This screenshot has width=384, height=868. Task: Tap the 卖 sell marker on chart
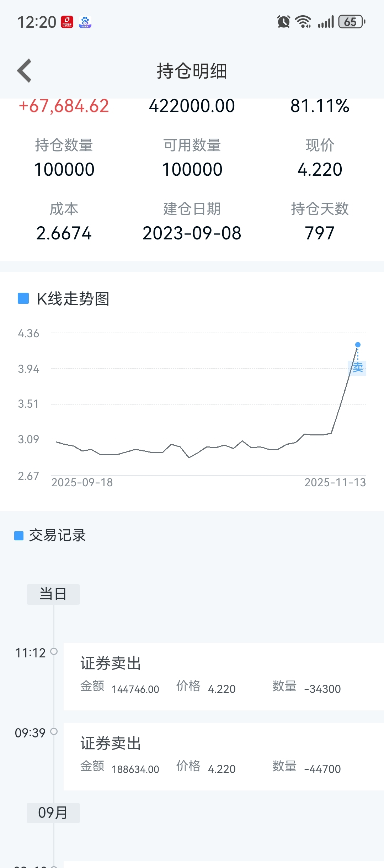pos(357,368)
